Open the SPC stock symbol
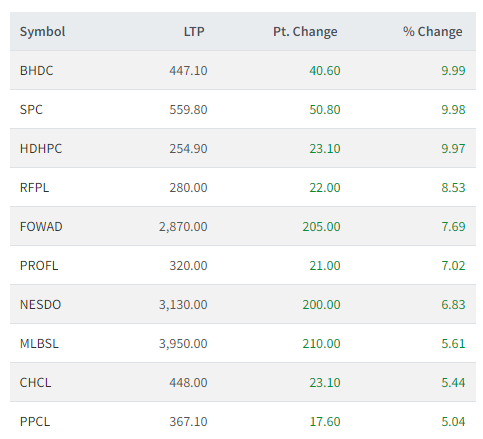Screen dimensions: 483x439 pos(31,110)
